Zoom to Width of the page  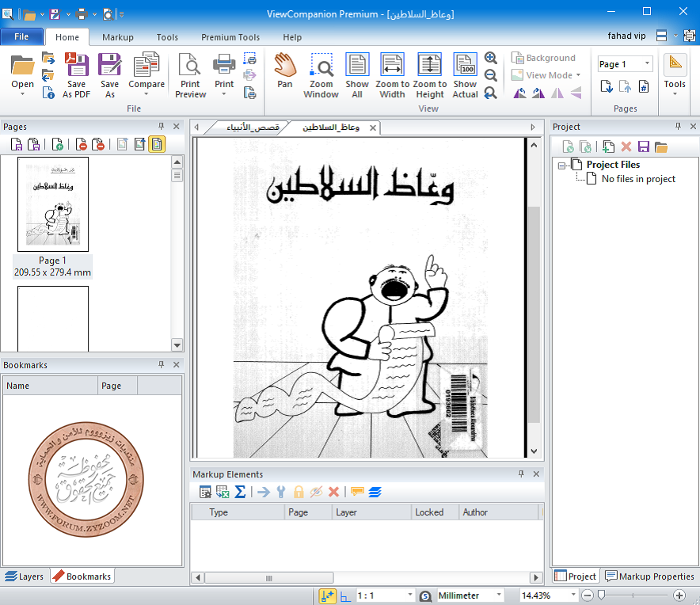[x=393, y=75]
